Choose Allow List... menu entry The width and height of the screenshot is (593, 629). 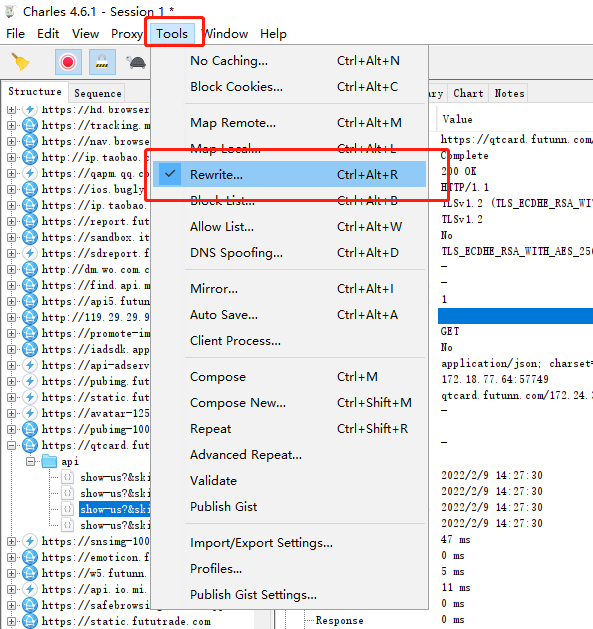[289, 227]
